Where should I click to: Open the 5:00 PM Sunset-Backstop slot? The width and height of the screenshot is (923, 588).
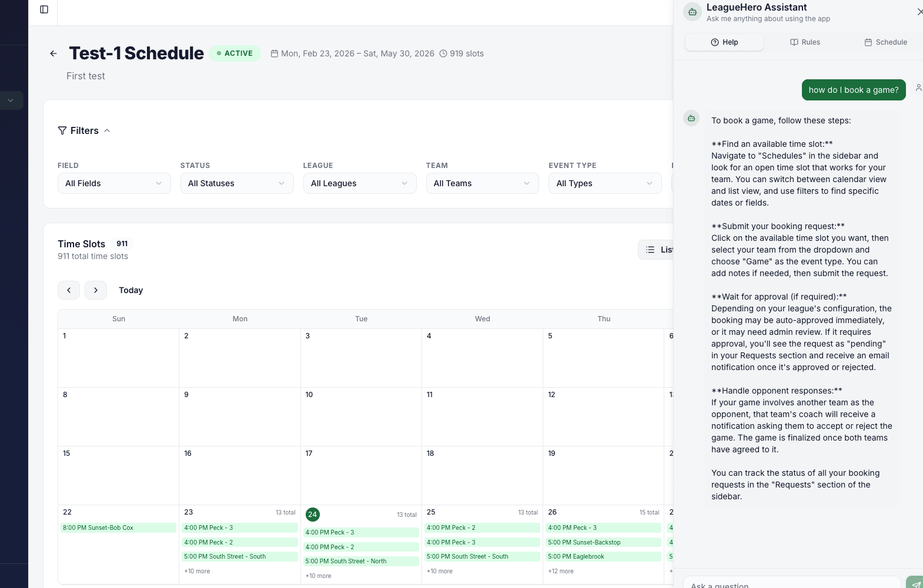pos(604,542)
